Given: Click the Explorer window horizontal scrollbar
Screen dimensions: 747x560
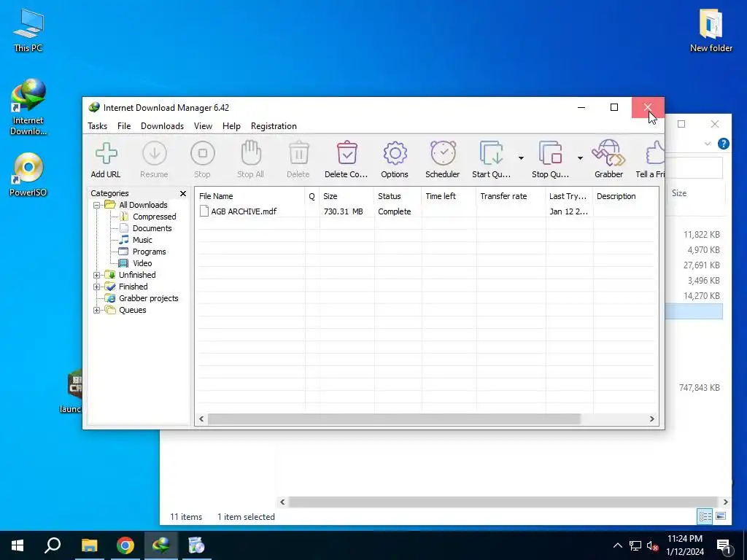Looking at the screenshot, I should click(503, 502).
